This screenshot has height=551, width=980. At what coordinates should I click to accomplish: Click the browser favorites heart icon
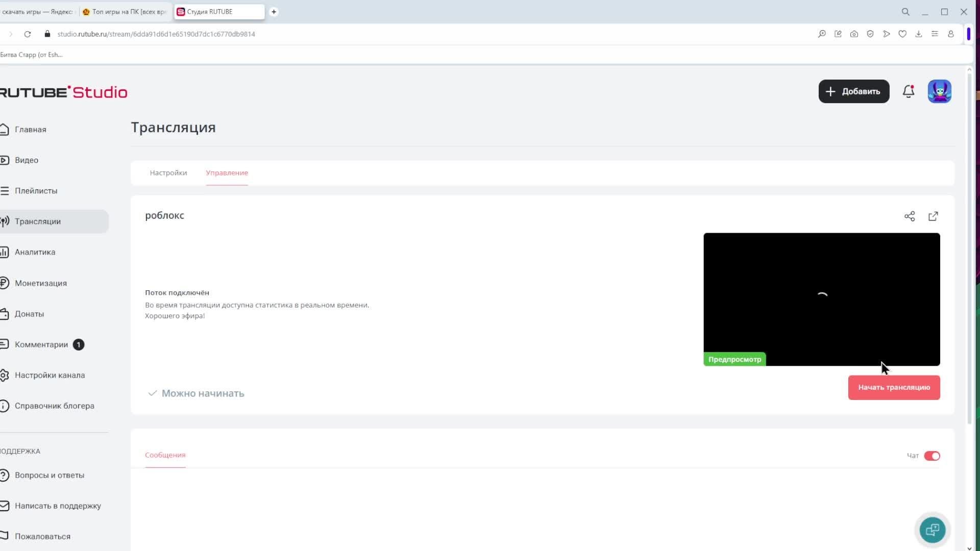pyautogui.click(x=902, y=34)
